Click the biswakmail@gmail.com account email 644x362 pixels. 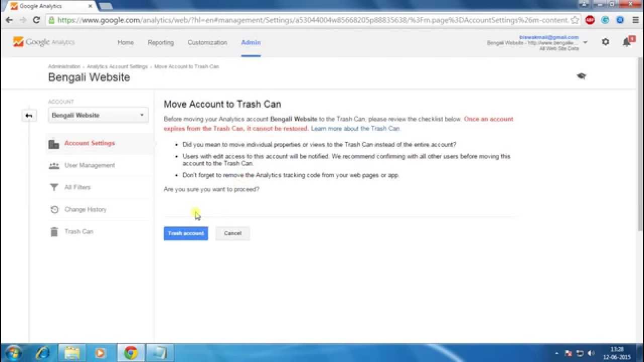pyautogui.click(x=549, y=37)
